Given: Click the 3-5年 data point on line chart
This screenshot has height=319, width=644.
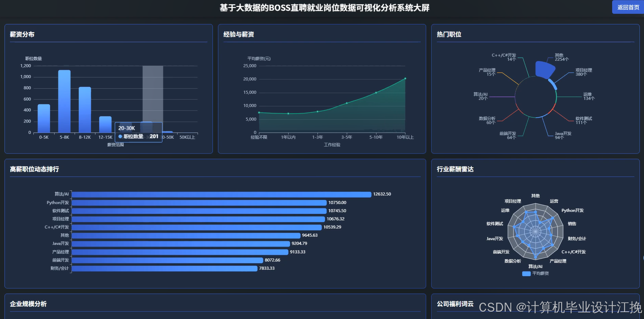Looking at the screenshot, I should tap(347, 103).
